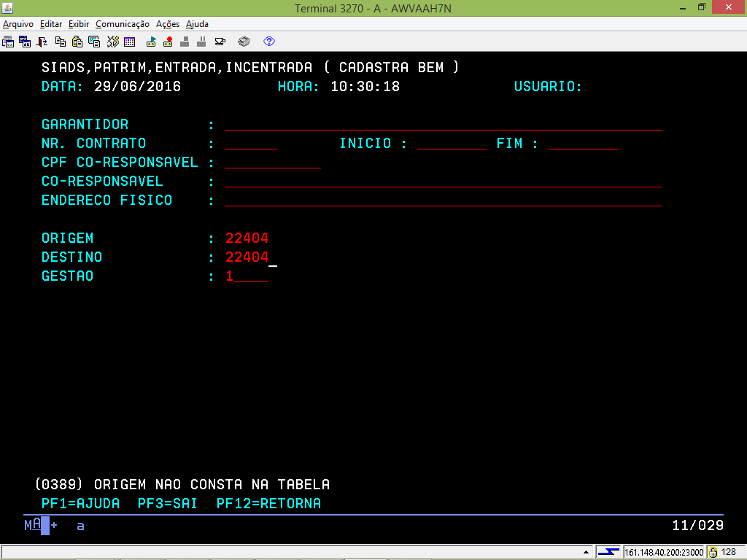Click the printer toolbar icon
This screenshot has height=560, width=747.
pos(244,42)
